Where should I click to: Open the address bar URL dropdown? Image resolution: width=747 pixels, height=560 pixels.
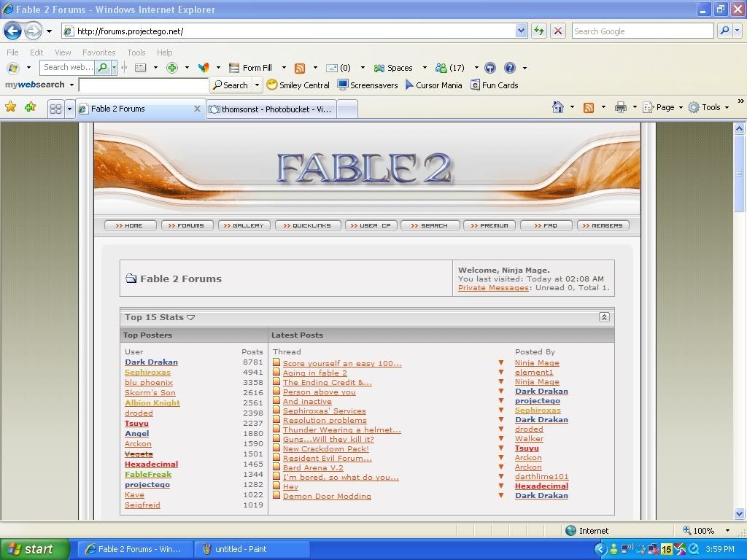coord(521,31)
